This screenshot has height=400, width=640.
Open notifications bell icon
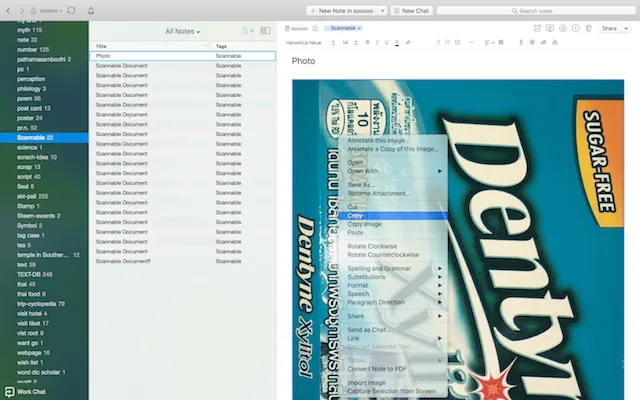coord(91,11)
